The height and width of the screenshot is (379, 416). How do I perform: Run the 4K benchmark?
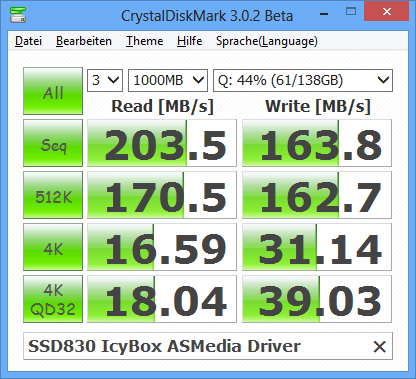click(x=53, y=247)
